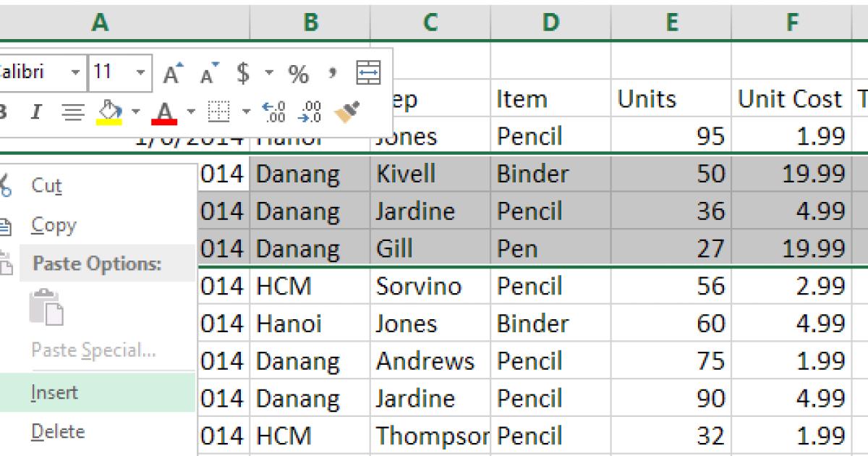The image size is (868, 456).
Task: Apply the Accounting Number Format
Action: 242,72
